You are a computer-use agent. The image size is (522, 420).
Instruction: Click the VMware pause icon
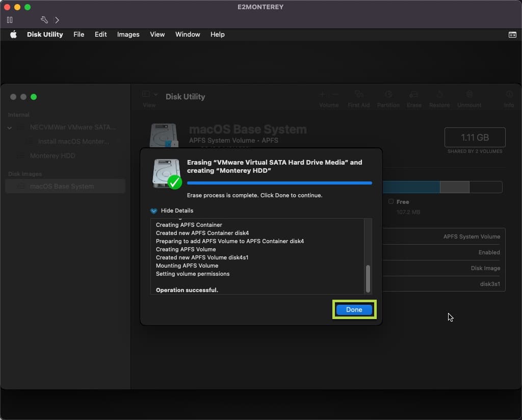tap(10, 20)
